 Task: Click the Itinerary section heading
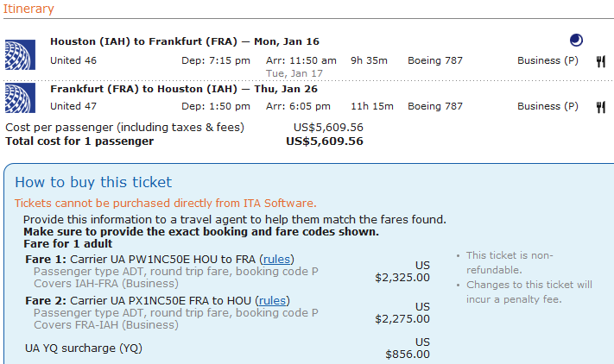point(29,9)
